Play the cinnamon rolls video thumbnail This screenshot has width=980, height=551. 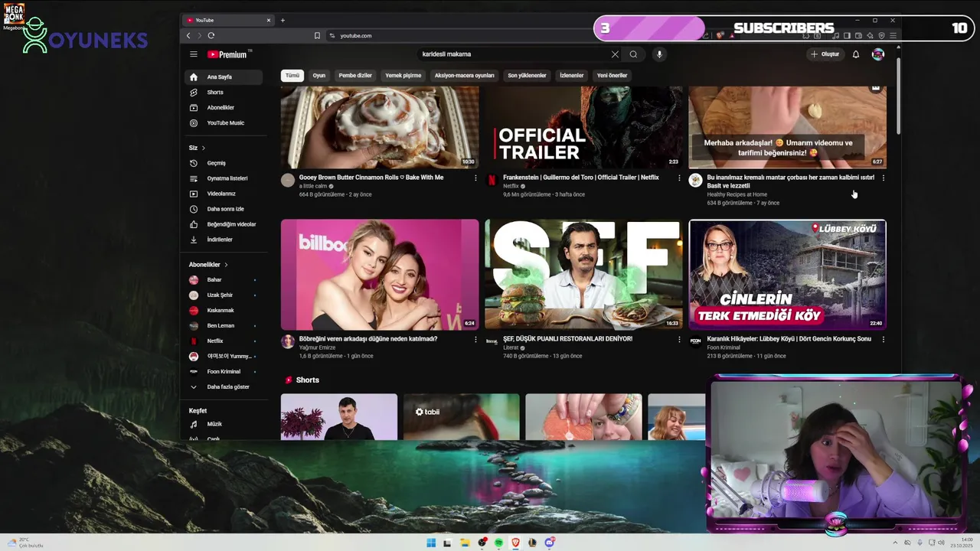pos(380,127)
